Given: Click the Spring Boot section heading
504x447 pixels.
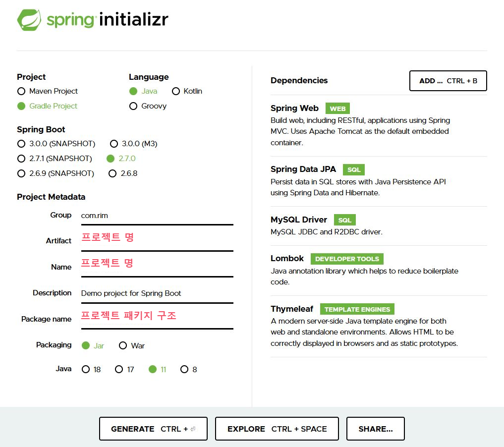Looking at the screenshot, I should pos(41,129).
